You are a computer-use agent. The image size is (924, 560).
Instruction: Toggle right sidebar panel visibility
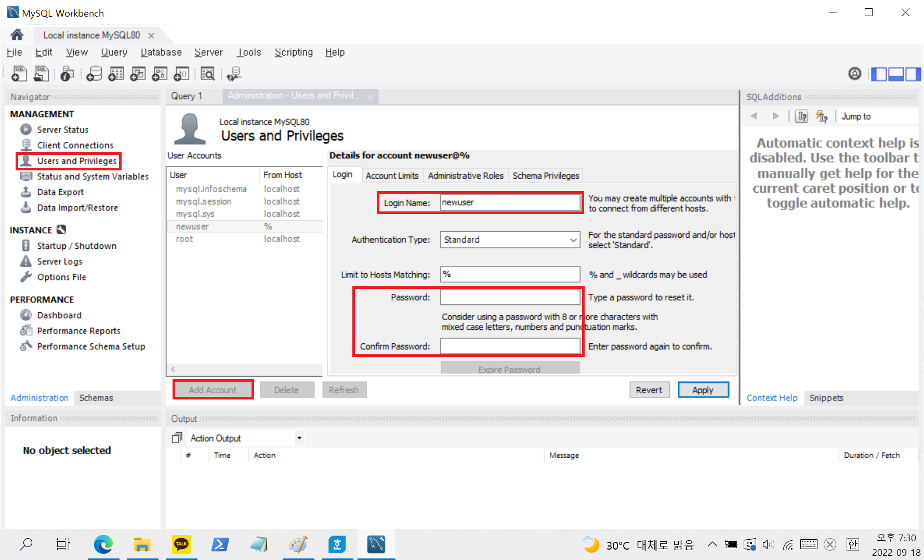click(x=913, y=74)
